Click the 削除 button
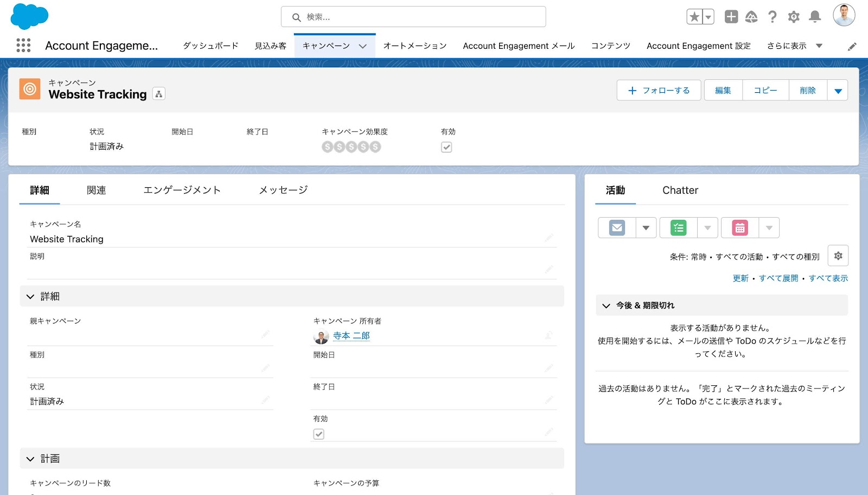 coord(808,91)
